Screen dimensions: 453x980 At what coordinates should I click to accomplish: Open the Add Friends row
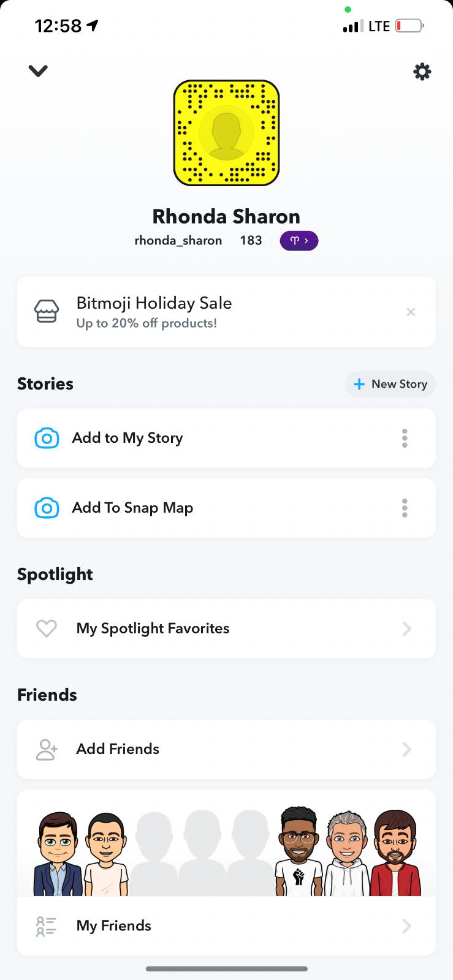click(226, 749)
